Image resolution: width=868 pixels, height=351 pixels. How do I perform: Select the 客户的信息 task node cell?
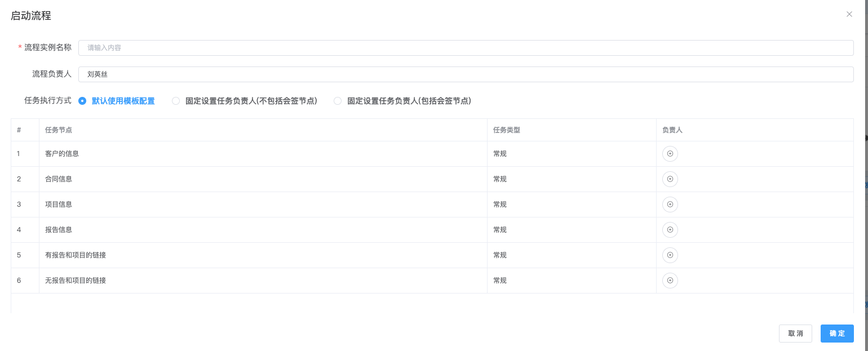(x=263, y=153)
